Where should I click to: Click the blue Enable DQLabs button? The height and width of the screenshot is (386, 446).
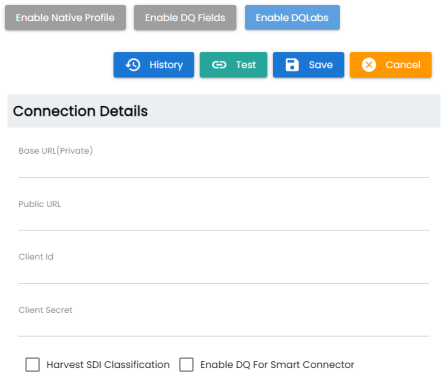point(292,18)
